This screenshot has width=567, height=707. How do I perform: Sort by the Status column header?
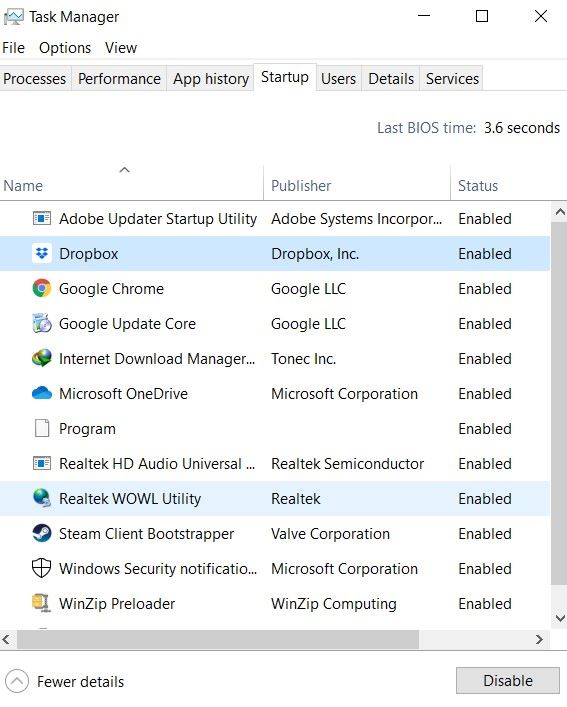508,183
